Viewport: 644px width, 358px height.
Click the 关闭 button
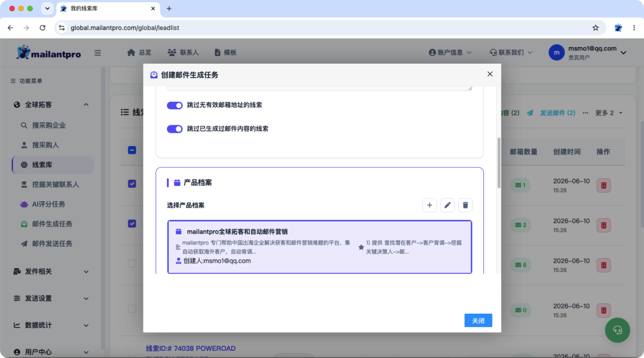[x=478, y=320]
